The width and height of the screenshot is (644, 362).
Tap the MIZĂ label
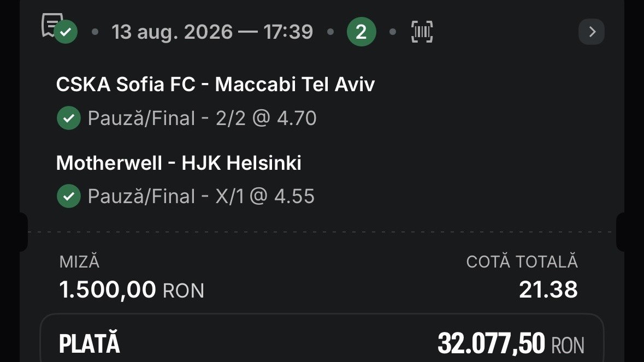pyautogui.click(x=79, y=262)
